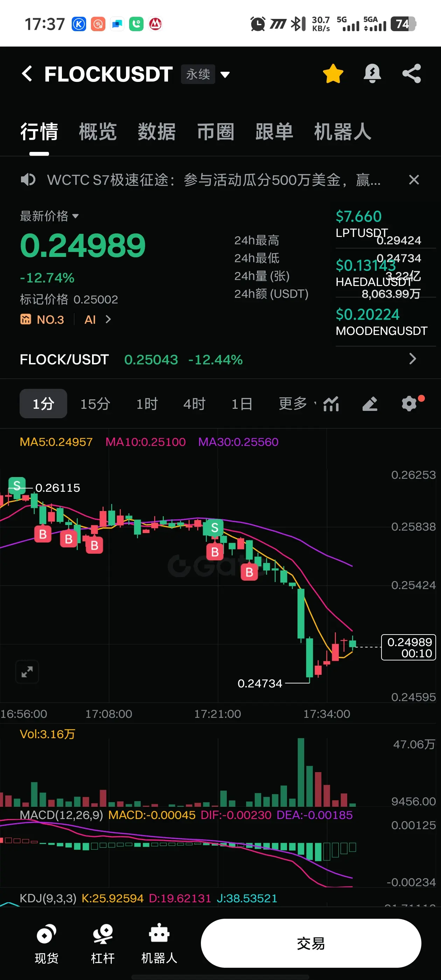This screenshot has width=441, height=980.
Task: Open the chart indicators icon
Action: (331, 404)
